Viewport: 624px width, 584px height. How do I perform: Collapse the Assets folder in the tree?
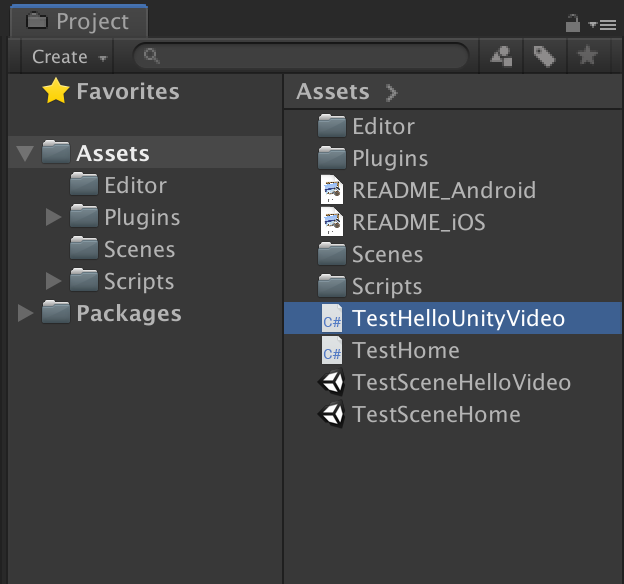(25, 153)
